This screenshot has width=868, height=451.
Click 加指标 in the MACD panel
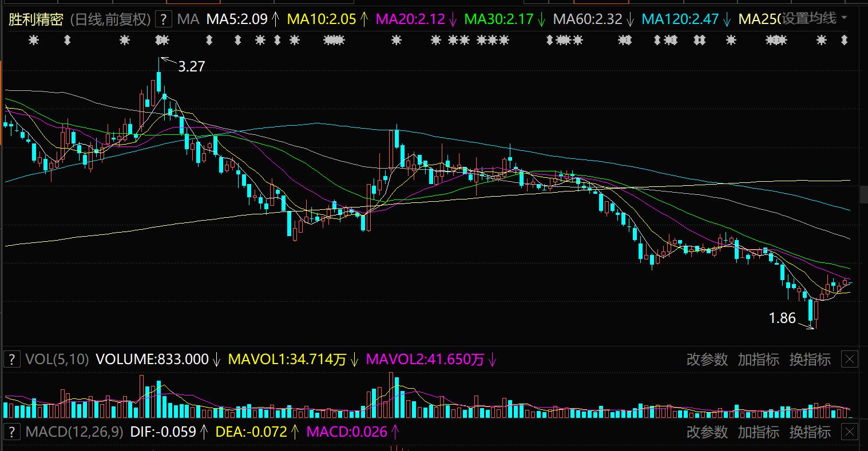tap(759, 432)
